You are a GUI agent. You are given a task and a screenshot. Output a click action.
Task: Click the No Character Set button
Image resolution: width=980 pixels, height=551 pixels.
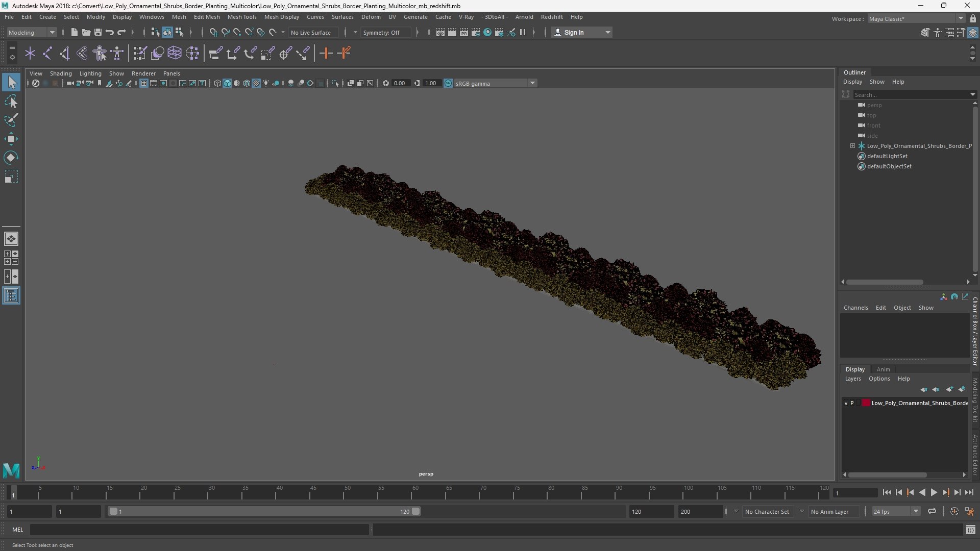pyautogui.click(x=767, y=511)
